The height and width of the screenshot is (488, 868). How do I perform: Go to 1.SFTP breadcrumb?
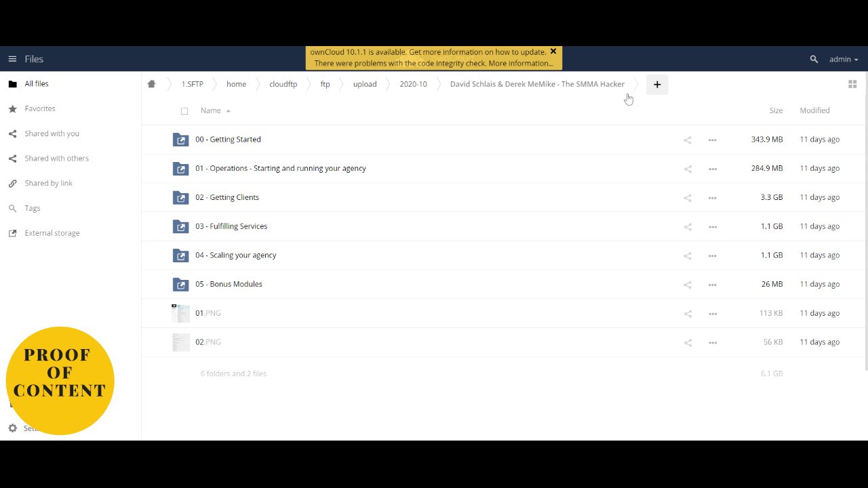(192, 84)
